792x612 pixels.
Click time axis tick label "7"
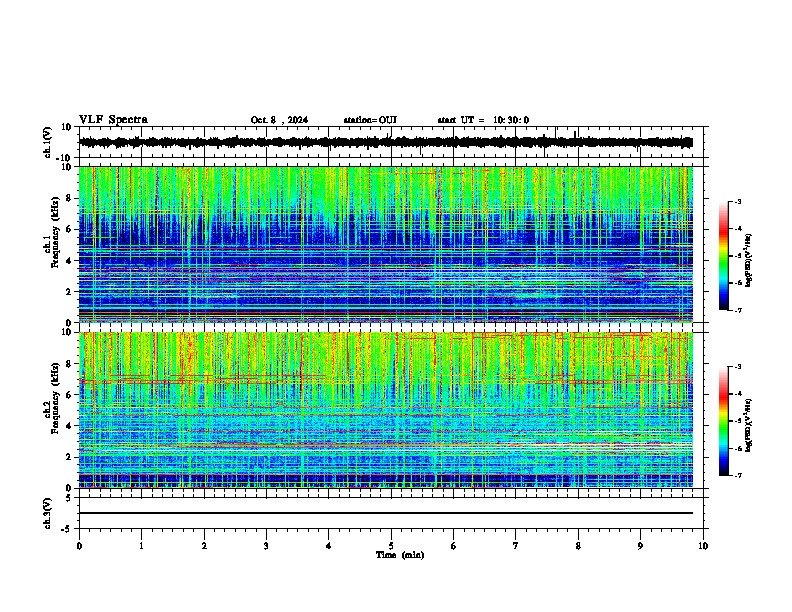tap(516, 546)
